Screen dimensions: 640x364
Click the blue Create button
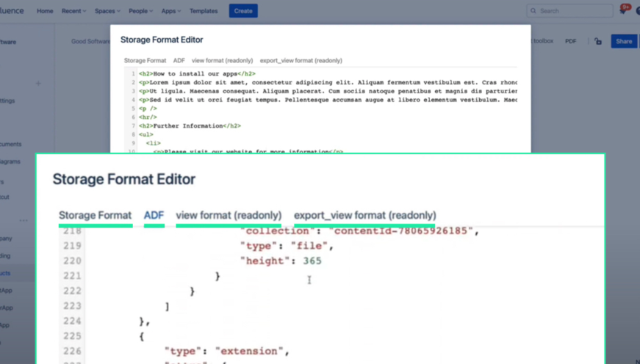(x=243, y=11)
